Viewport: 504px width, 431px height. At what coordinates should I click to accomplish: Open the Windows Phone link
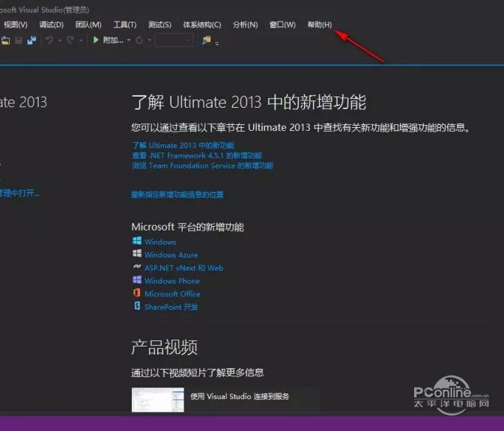coord(172,281)
